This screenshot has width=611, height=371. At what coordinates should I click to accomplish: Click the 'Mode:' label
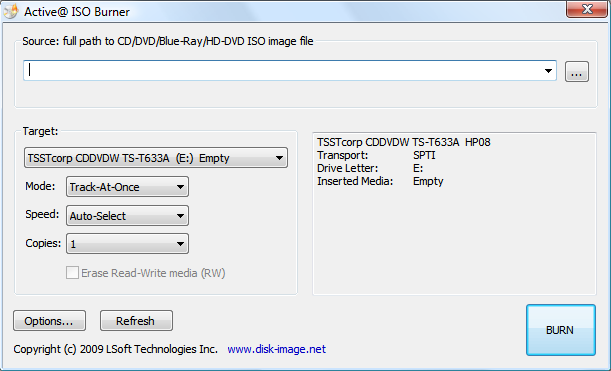40,186
